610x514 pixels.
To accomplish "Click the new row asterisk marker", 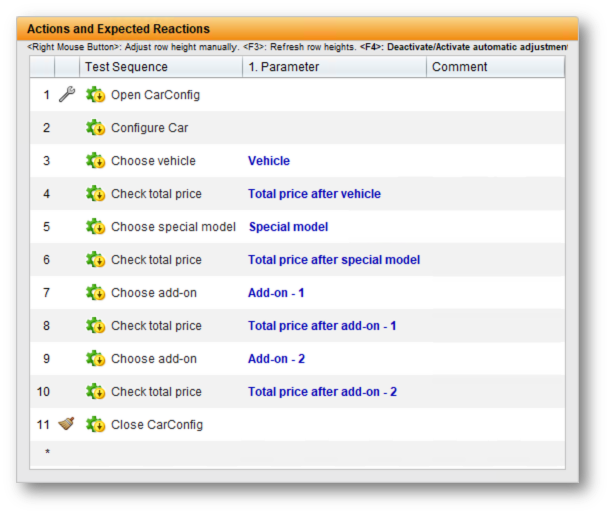I will point(47,452).
